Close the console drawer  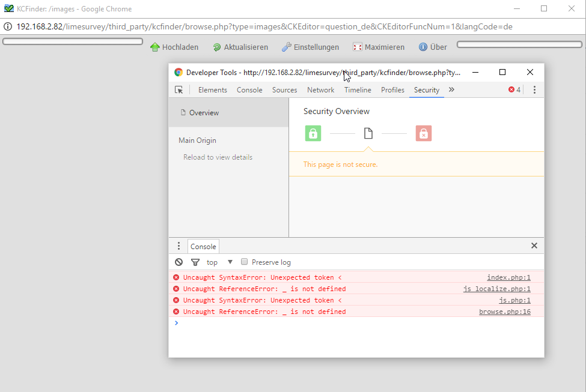click(x=534, y=246)
